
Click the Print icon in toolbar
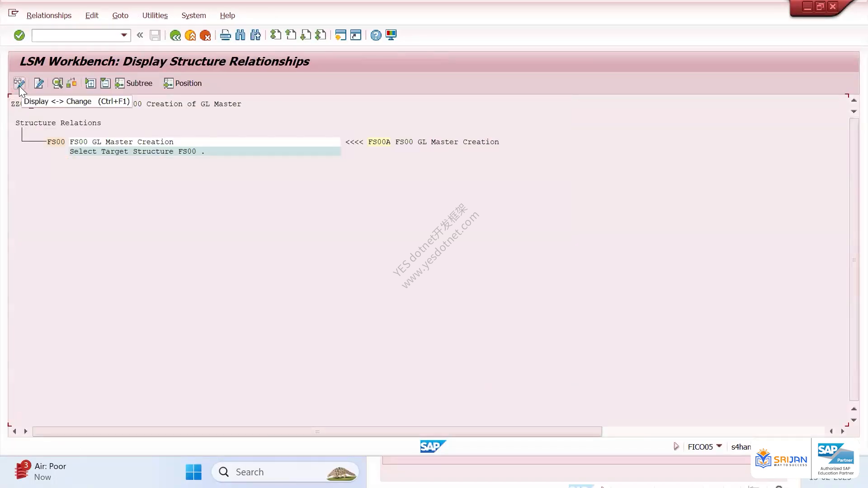(x=225, y=35)
